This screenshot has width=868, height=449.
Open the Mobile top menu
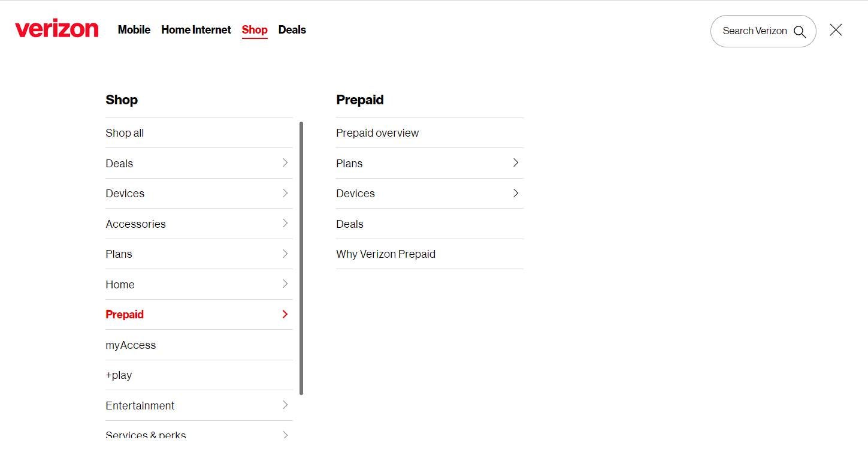point(134,30)
